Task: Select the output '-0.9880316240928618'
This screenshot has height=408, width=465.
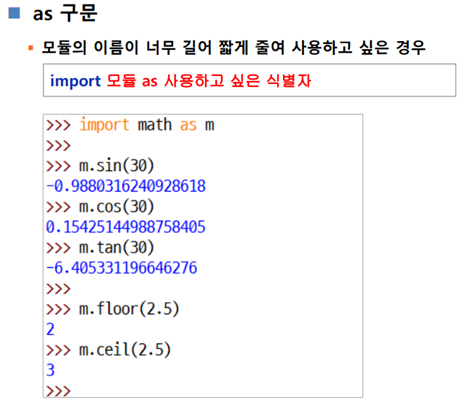Action: pyautogui.click(x=126, y=186)
